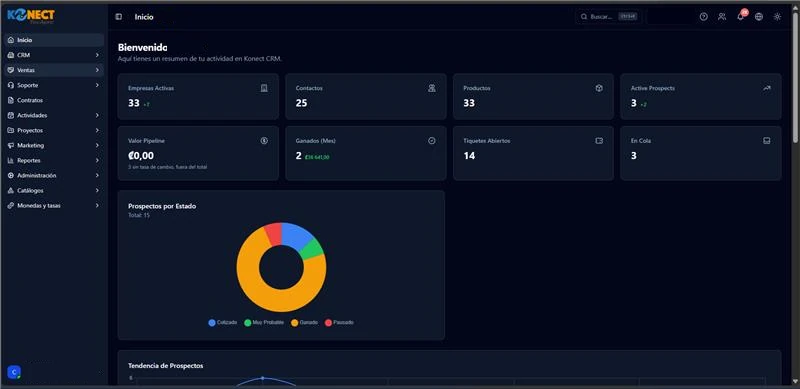
Task: Toggle the sidebar collapse icon
Action: (x=119, y=17)
